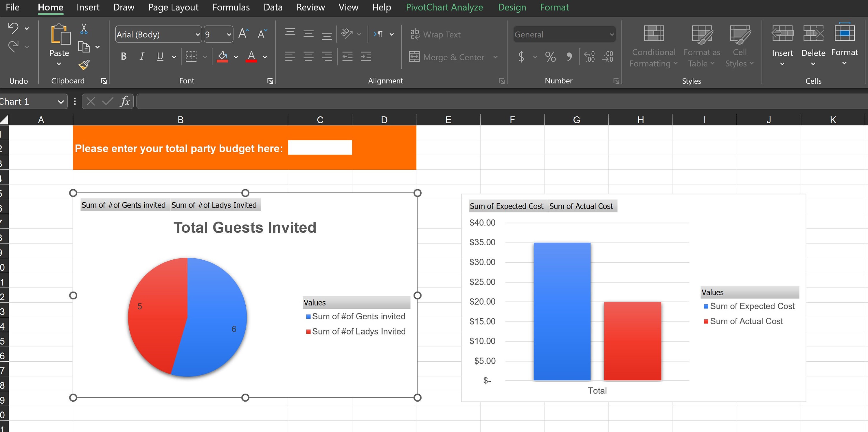Select the red Font Color swatch

click(251, 56)
